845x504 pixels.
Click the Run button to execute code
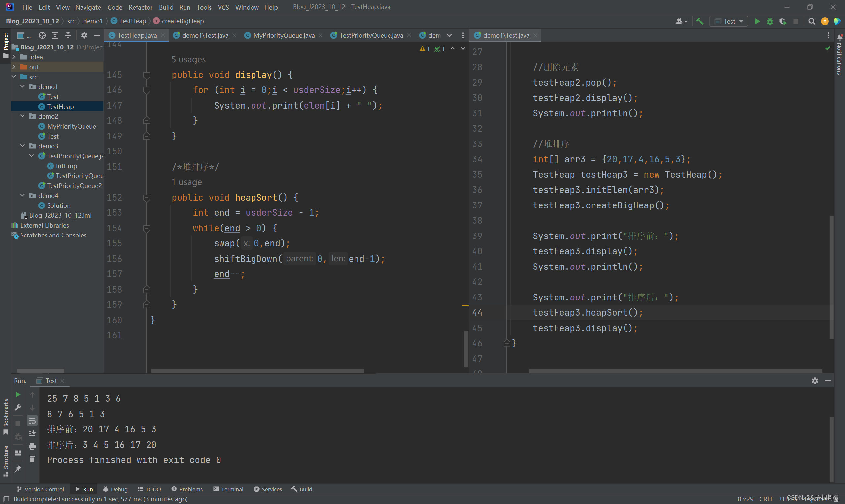tap(757, 22)
